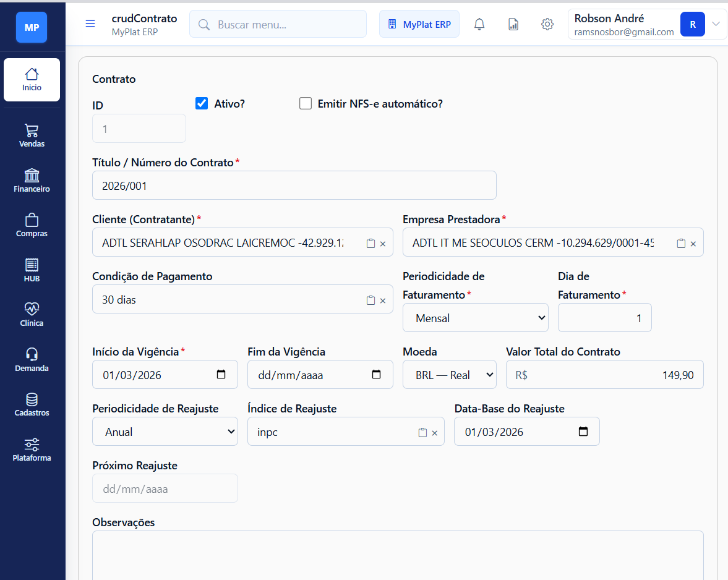Open the Moeda BRL — Real dropdown
Viewport: 728px width, 580px height.
450,375
